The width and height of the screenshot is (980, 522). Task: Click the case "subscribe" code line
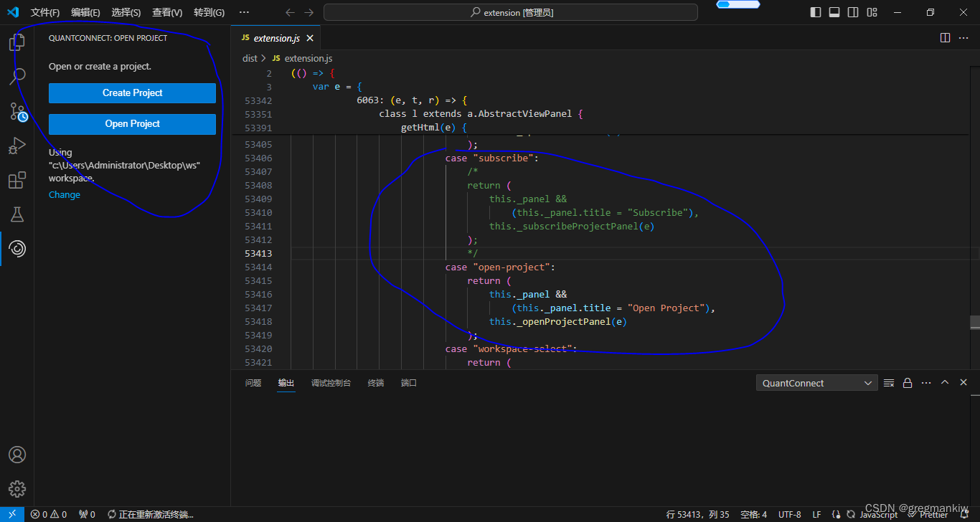(491, 158)
